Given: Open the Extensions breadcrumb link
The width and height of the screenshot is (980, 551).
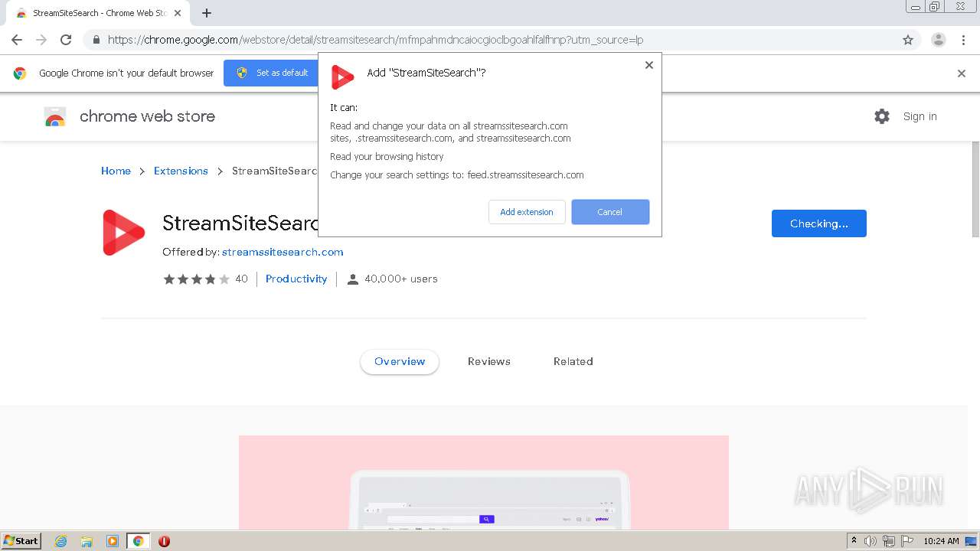Looking at the screenshot, I should (181, 171).
